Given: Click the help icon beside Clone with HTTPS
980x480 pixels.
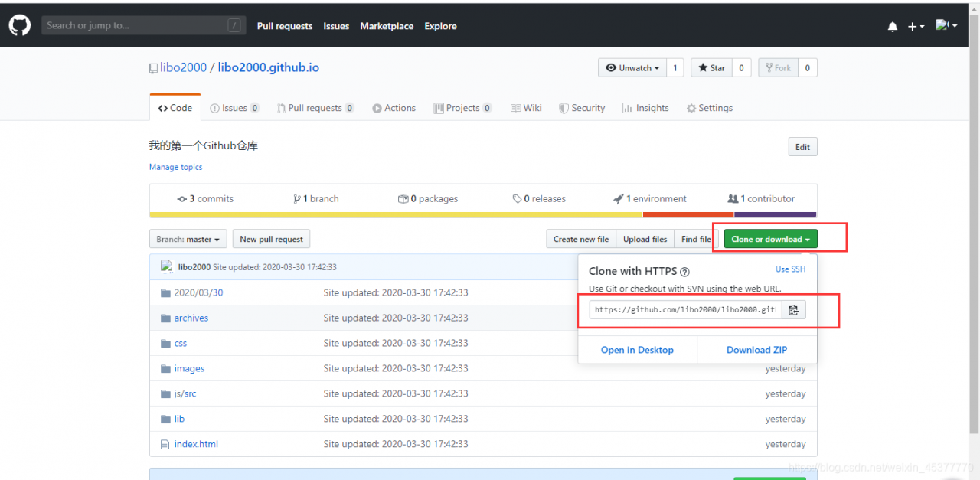Looking at the screenshot, I should (x=685, y=271).
